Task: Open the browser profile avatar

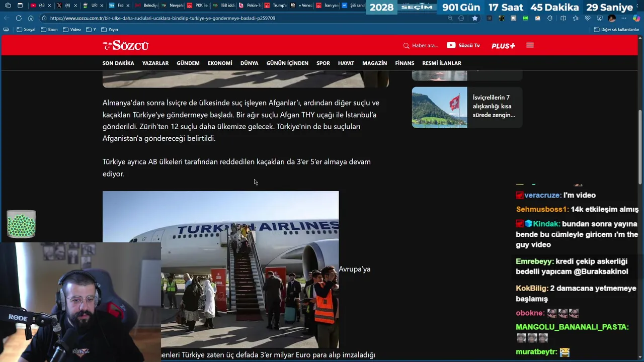Action: [612, 18]
